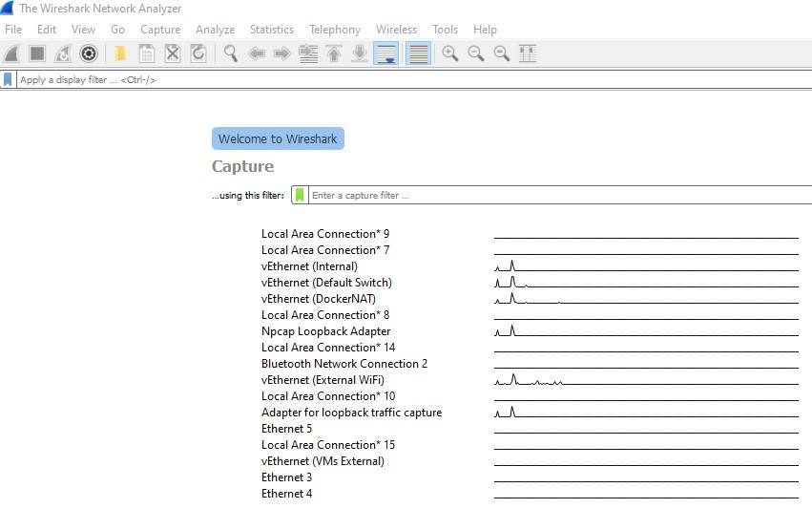812x530 pixels.
Task: Click the Zoom in toolbar icon
Action: [x=449, y=53]
